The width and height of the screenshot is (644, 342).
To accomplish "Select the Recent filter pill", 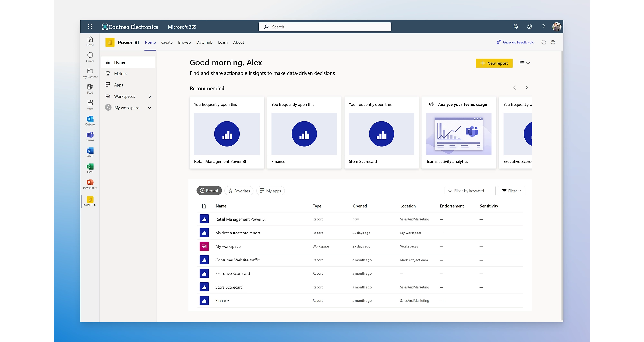I will pyautogui.click(x=209, y=191).
